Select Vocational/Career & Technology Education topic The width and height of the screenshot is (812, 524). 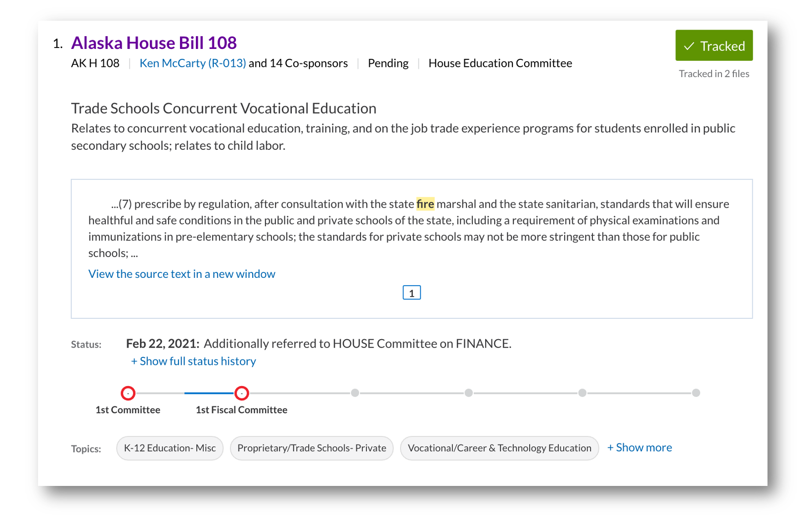click(x=499, y=448)
